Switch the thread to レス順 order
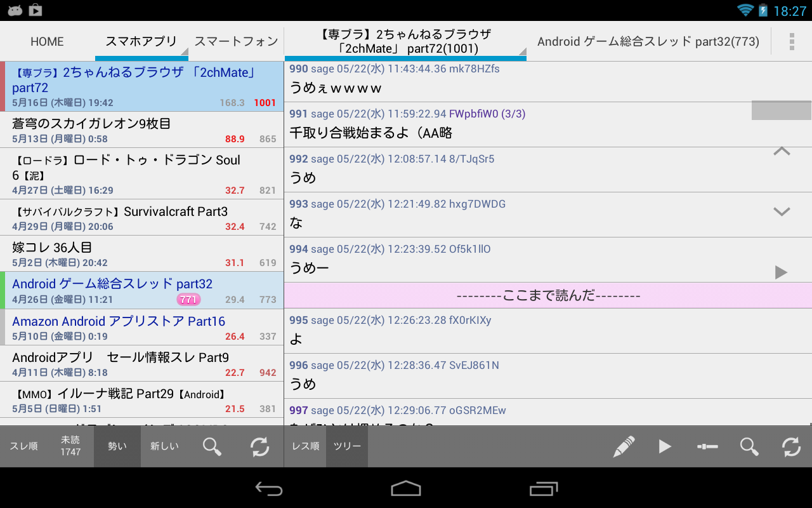Image resolution: width=812 pixels, height=508 pixels. point(305,446)
